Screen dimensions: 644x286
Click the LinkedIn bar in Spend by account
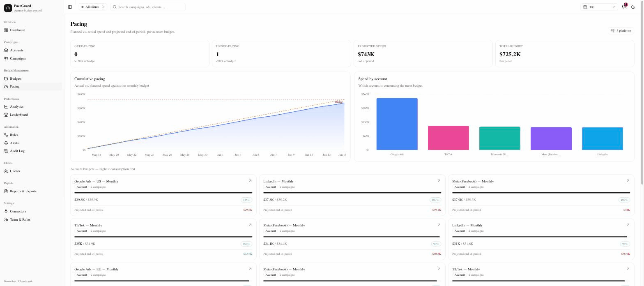pos(603,139)
